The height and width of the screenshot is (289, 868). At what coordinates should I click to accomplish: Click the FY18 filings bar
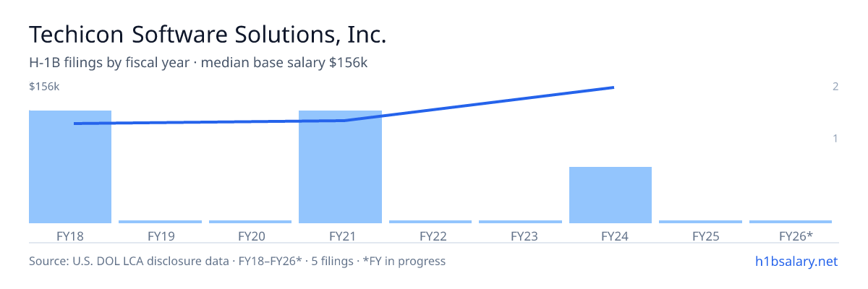tap(70, 167)
